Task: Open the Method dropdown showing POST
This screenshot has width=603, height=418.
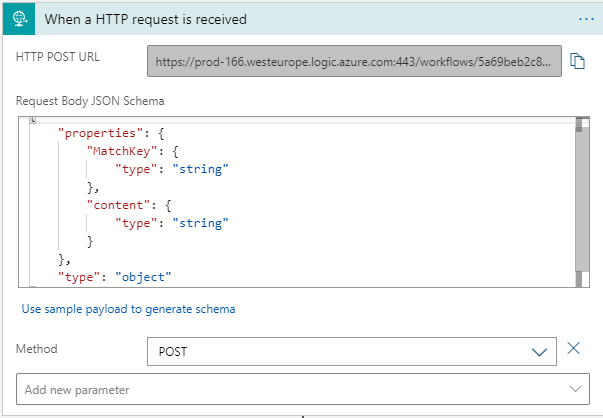Action: point(351,351)
